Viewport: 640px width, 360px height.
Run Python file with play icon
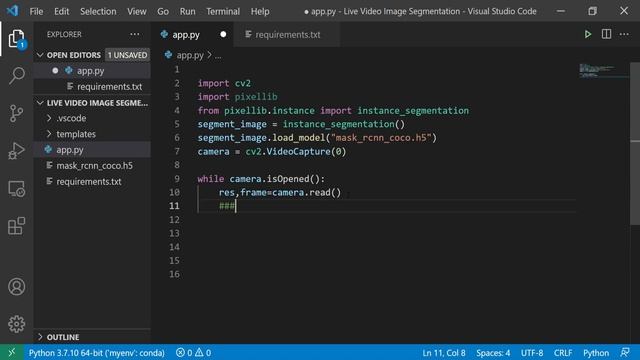588,34
